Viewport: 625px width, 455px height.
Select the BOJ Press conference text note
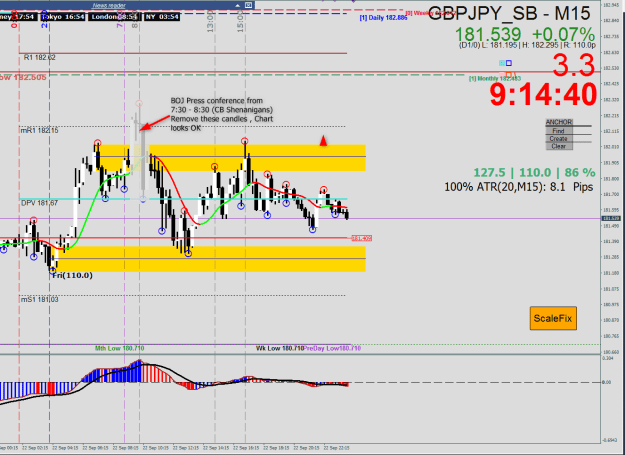[x=222, y=114]
